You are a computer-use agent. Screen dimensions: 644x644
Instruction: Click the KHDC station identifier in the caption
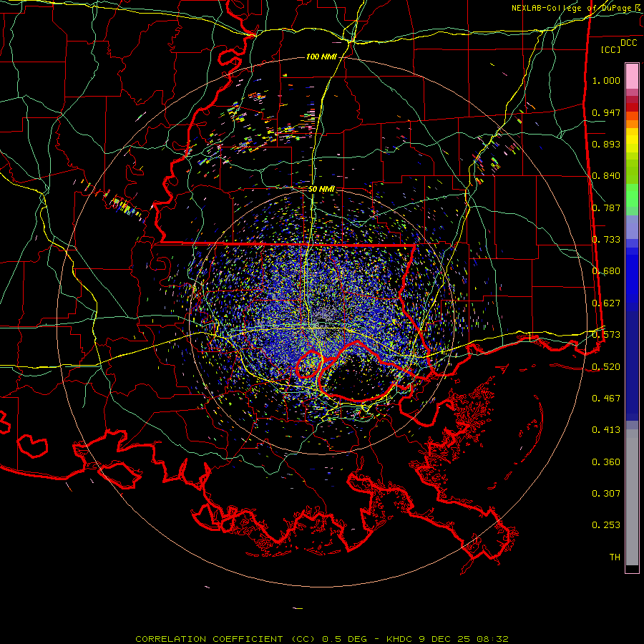point(401,639)
